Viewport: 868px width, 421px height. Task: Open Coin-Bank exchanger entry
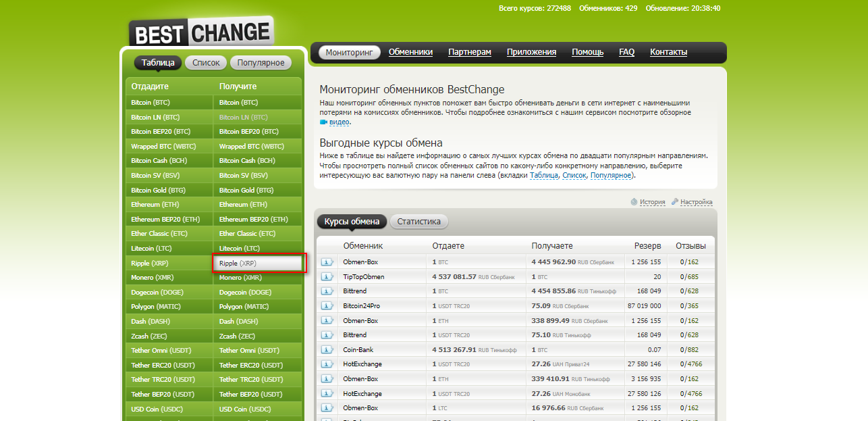click(x=358, y=349)
